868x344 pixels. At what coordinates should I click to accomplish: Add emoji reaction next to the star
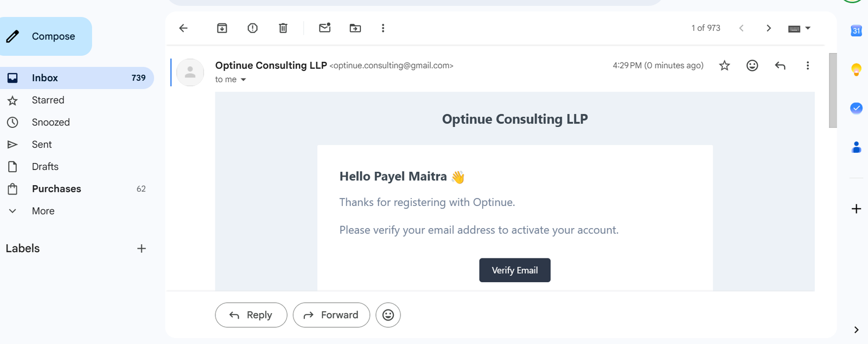coord(752,66)
